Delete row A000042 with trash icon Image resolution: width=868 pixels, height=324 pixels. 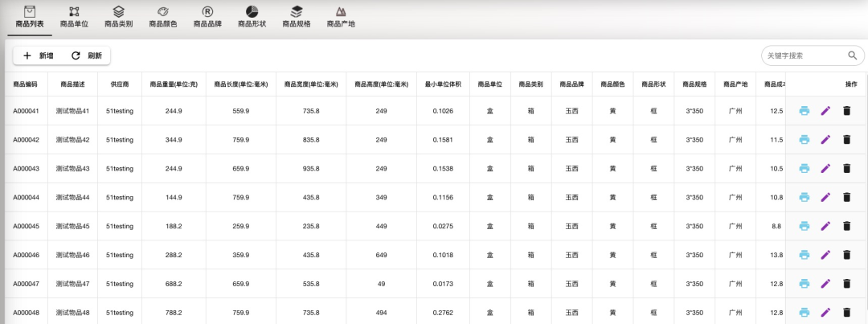point(846,140)
